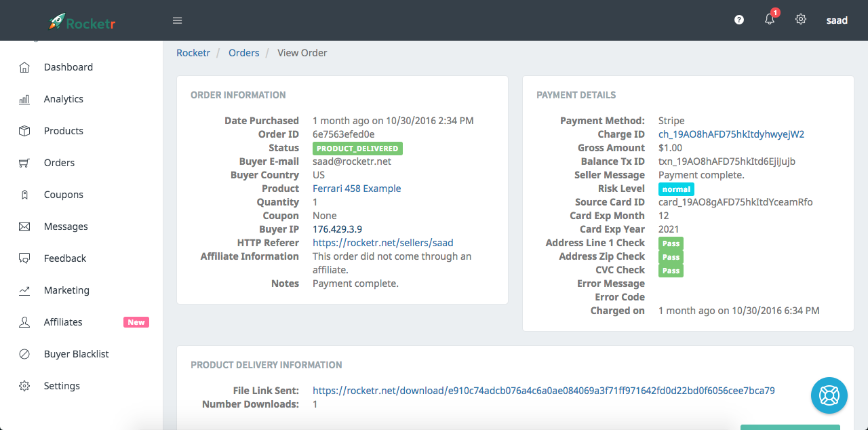This screenshot has width=868, height=430.
Task: Open the Stripe Charge ID link
Action: (731, 134)
